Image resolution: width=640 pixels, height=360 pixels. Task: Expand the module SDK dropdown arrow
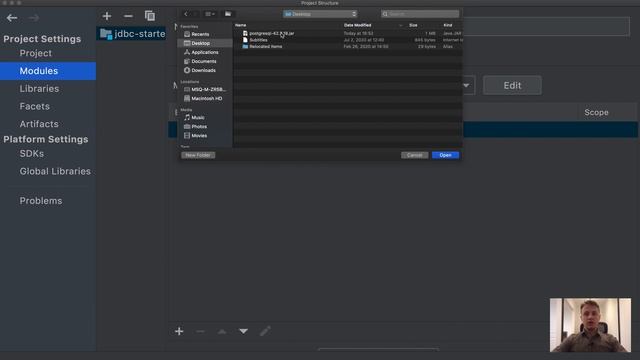click(x=466, y=85)
